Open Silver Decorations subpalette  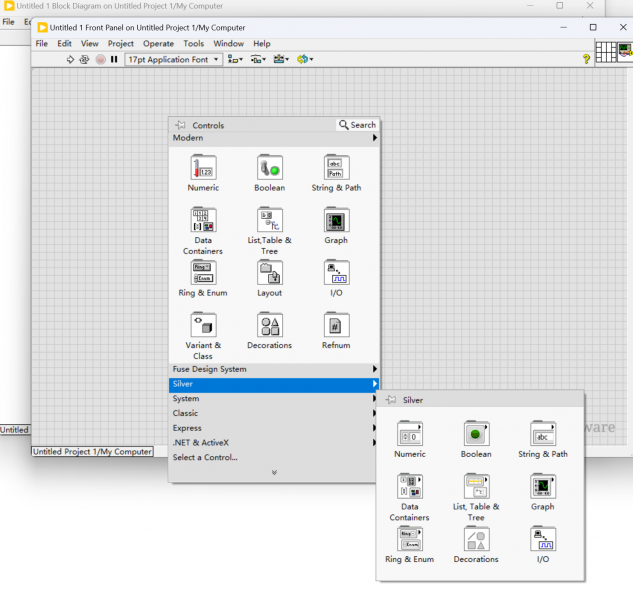476,545
